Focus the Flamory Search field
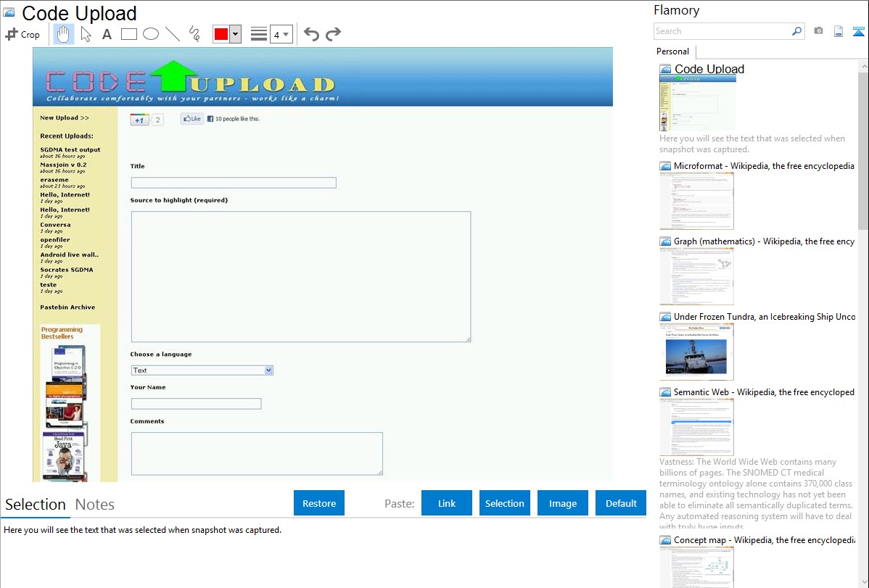Image resolution: width=869 pixels, height=588 pixels. click(x=722, y=31)
